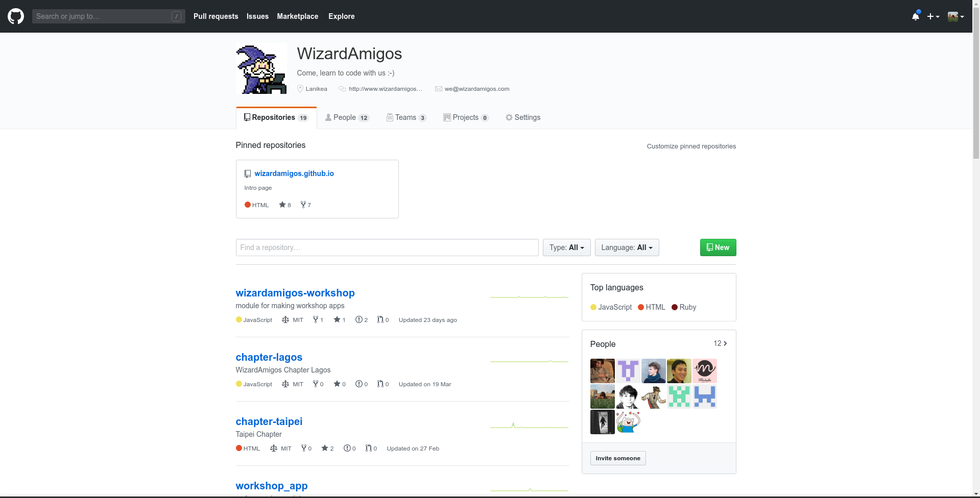Viewport: 980px width, 498px height.
Task: Go to Pull requests in the header
Action: (216, 16)
